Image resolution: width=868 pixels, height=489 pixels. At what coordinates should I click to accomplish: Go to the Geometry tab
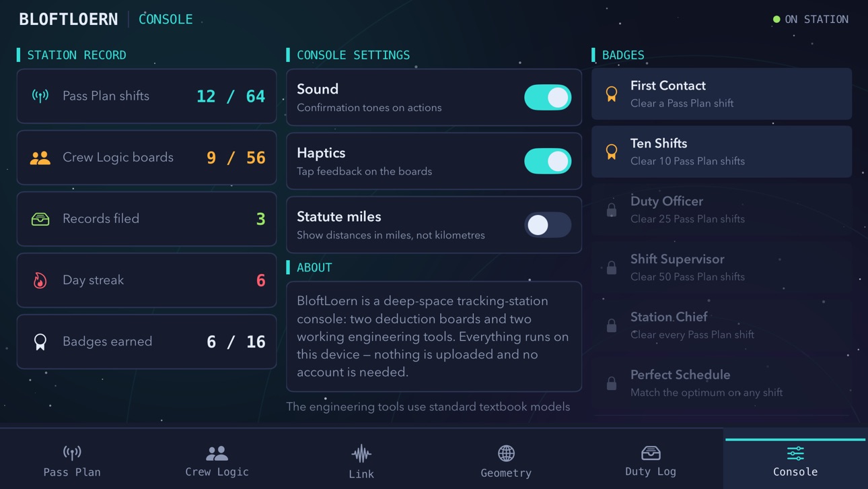click(x=506, y=461)
